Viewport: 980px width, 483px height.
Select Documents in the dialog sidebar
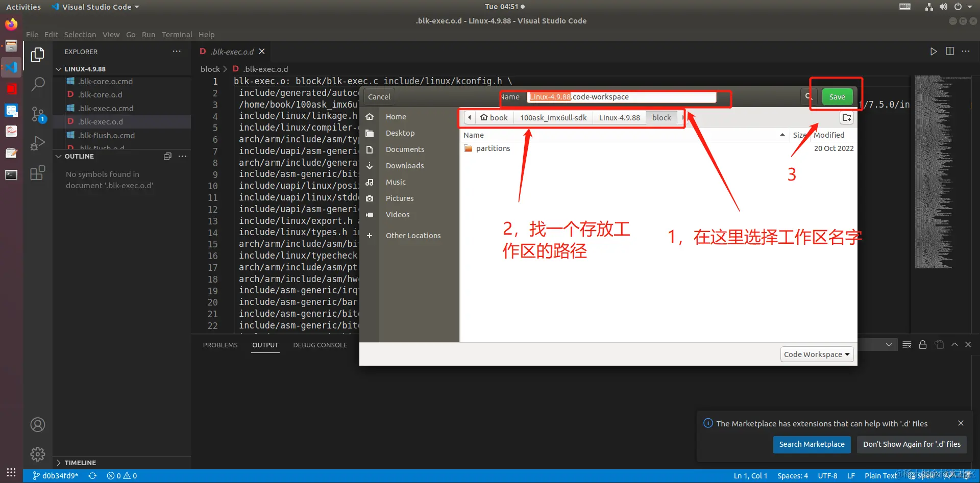click(x=405, y=149)
